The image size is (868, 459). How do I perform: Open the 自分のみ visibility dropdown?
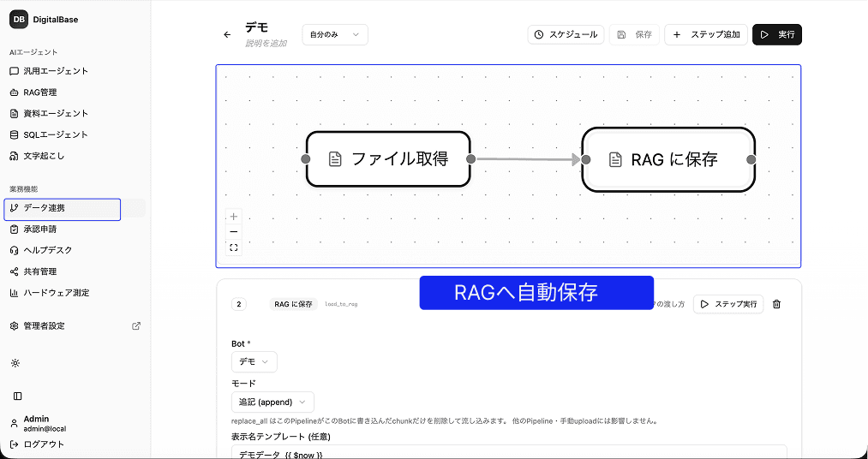[x=335, y=34]
